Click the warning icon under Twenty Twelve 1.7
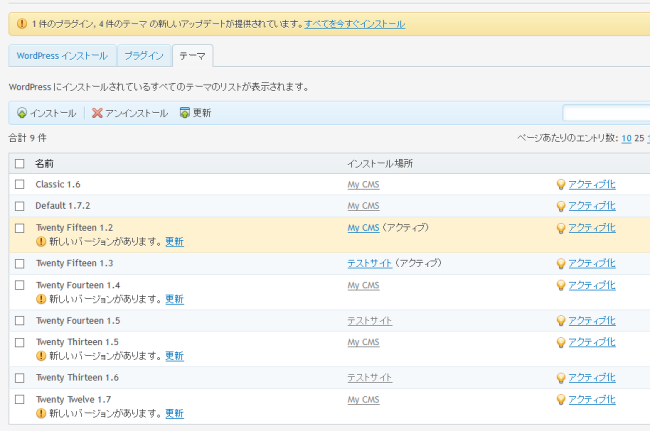The width and height of the screenshot is (650, 431). (x=41, y=413)
